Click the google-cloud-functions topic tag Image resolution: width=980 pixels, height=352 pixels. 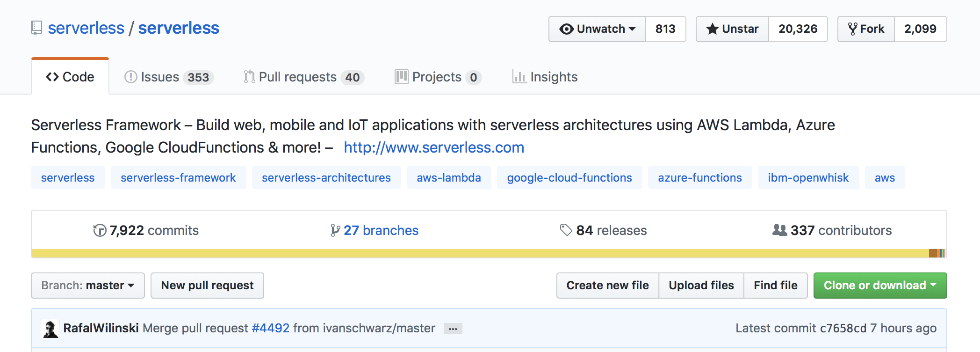click(x=569, y=177)
